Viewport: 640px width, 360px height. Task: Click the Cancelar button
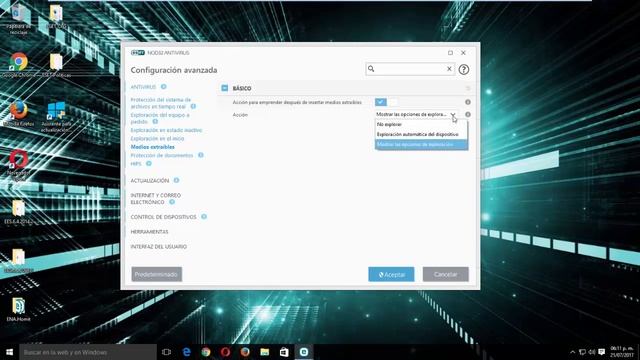click(446, 274)
